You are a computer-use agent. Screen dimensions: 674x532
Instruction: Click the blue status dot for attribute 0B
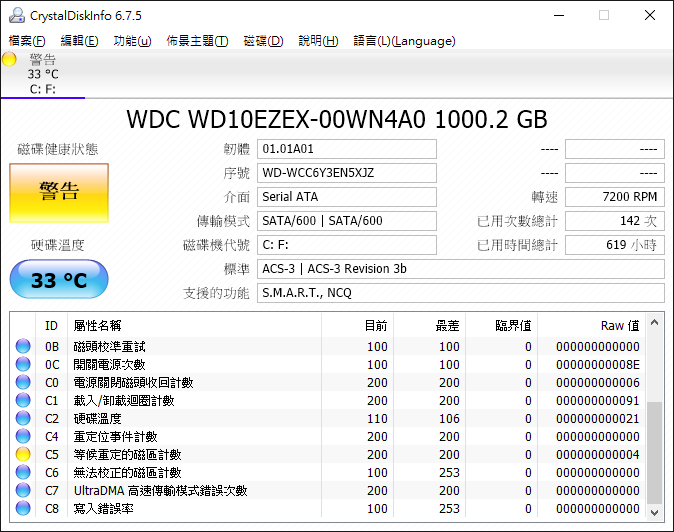23,346
